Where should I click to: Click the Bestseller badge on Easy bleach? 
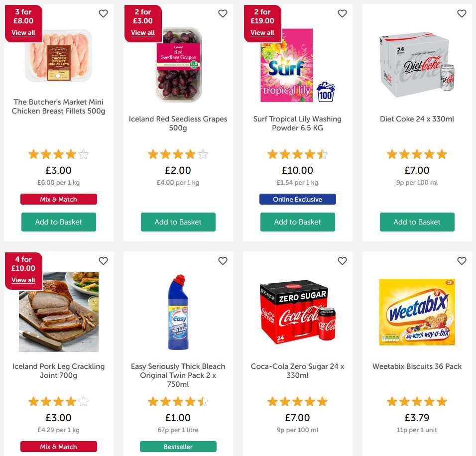pos(178,447)
